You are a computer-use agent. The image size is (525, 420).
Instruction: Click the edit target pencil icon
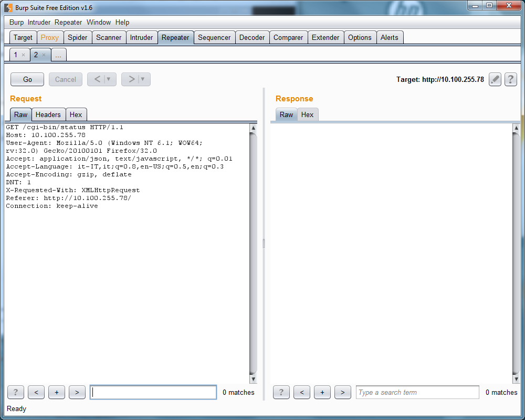pos(495,79)
